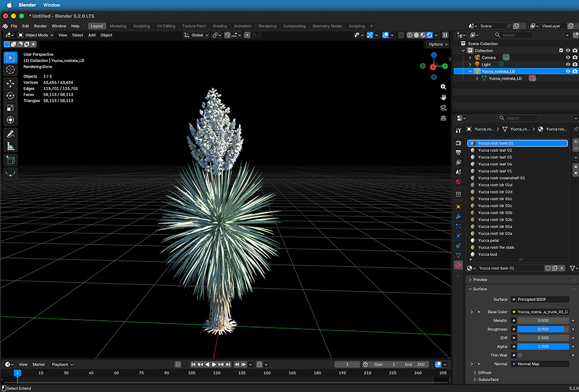Open the Render menu
579x392 pixels.
[40, 26]
